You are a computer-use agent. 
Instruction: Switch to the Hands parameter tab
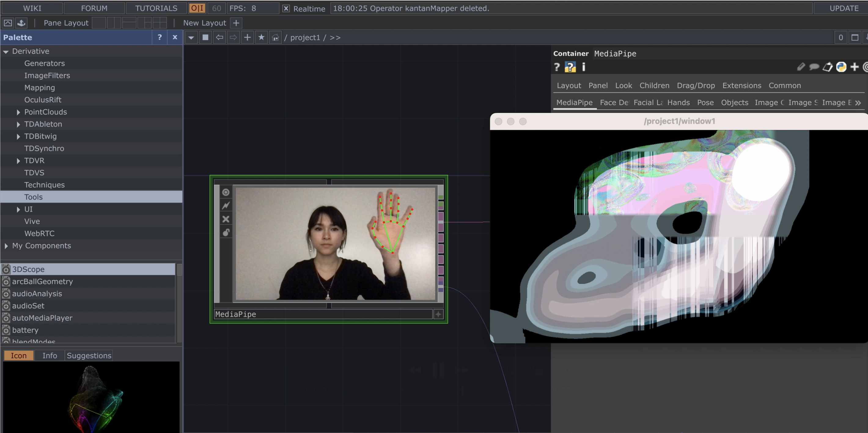pyautogui.click(x=678, y=102)
